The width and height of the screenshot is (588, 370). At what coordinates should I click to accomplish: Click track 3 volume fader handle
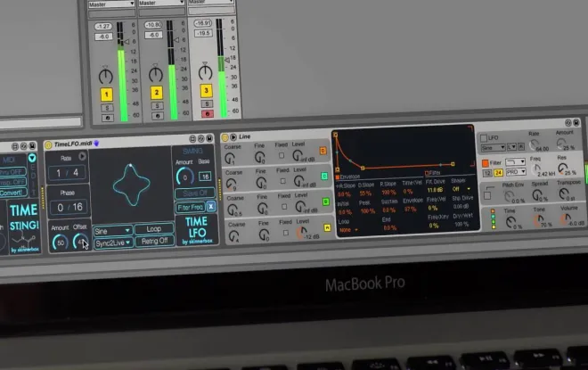click(x=227, y=60)
